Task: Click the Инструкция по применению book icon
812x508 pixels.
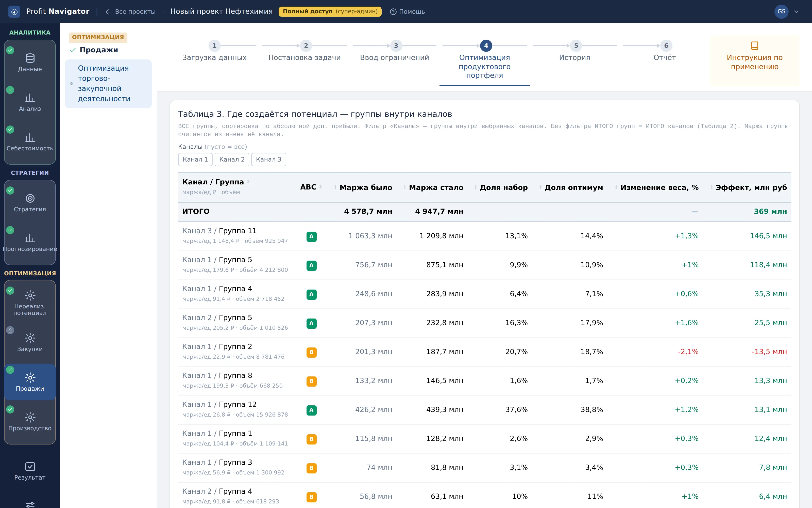Action: coord(754,45)
